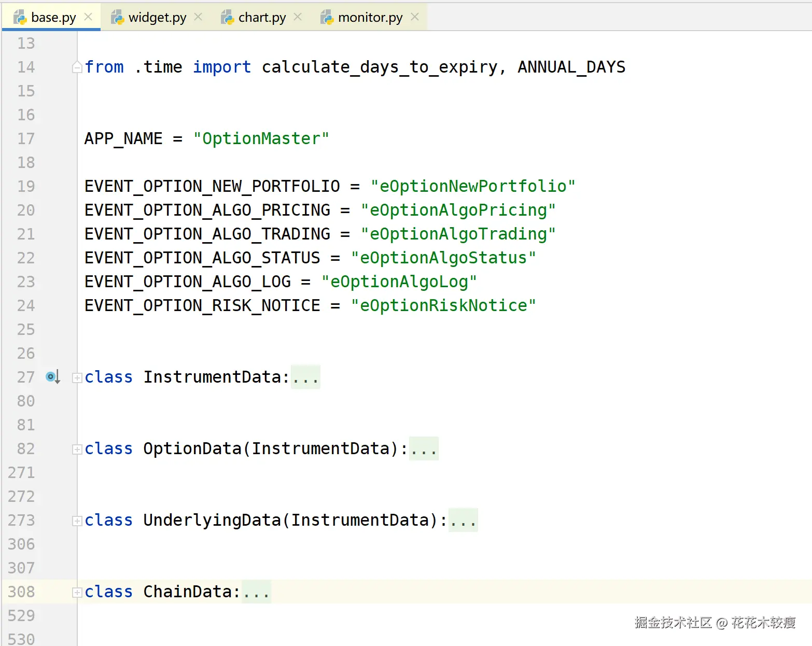Click the ChainData class name

pyautogui.click(x=188, y=592)
